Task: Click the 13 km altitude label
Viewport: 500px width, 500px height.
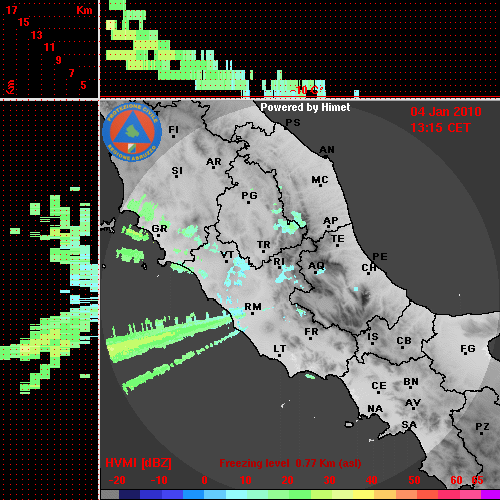Action: pos(37,35)
